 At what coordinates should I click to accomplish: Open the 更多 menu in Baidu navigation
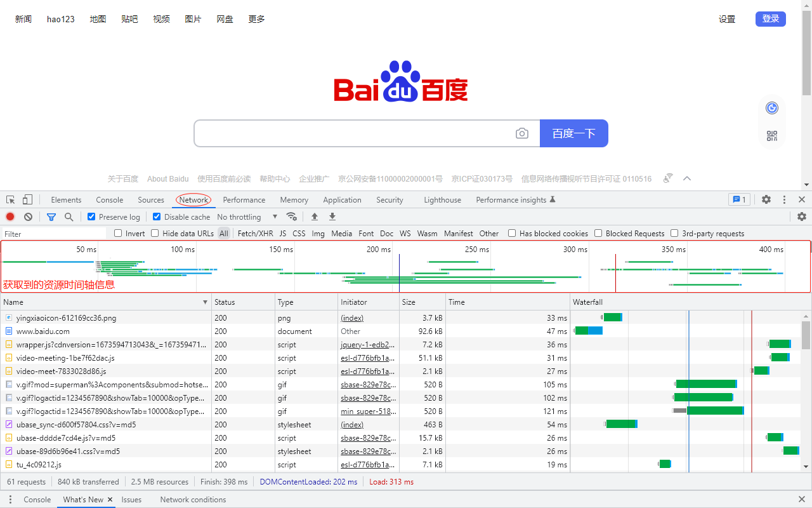(256, 19)
